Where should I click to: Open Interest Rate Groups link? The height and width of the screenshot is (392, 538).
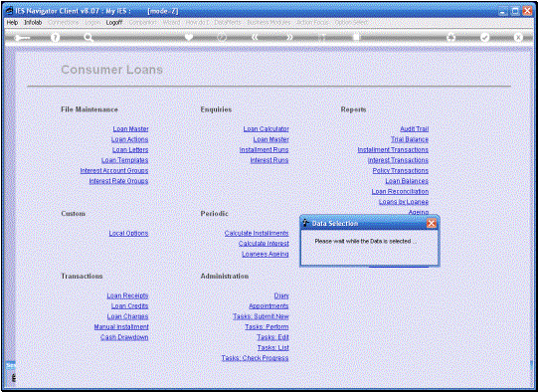point(118,181)
